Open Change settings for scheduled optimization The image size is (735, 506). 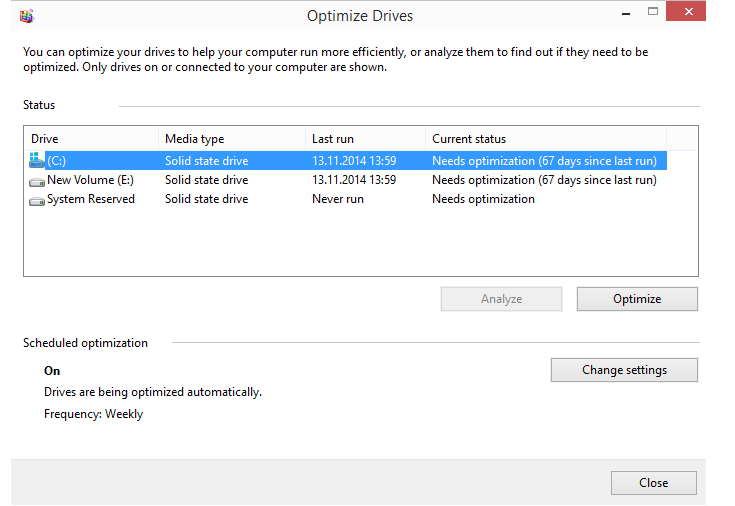click(624, 370)
